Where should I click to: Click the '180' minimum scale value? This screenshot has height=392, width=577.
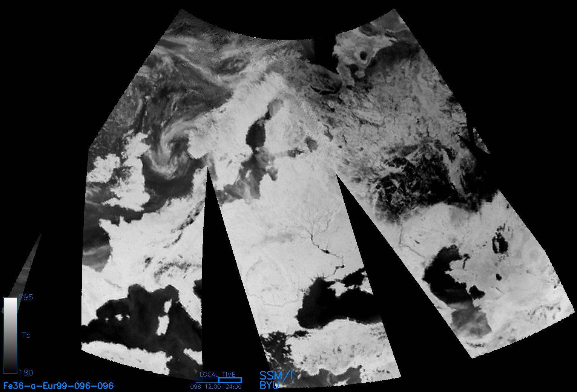pyautogui.click(x=26, y=373)
